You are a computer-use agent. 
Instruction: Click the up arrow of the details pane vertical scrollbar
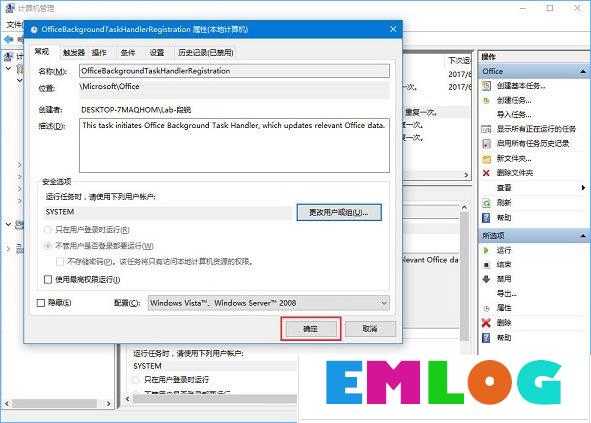click(x=464, y=207)
